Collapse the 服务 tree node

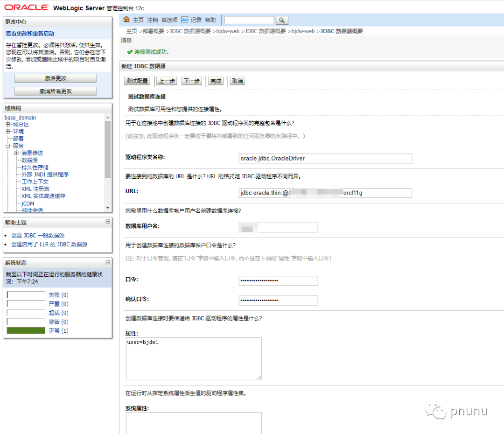tap(8, 146)
